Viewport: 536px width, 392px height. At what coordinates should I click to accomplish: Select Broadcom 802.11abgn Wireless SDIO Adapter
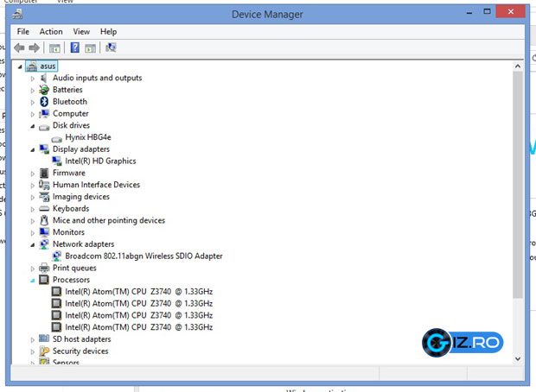[144, 256]
